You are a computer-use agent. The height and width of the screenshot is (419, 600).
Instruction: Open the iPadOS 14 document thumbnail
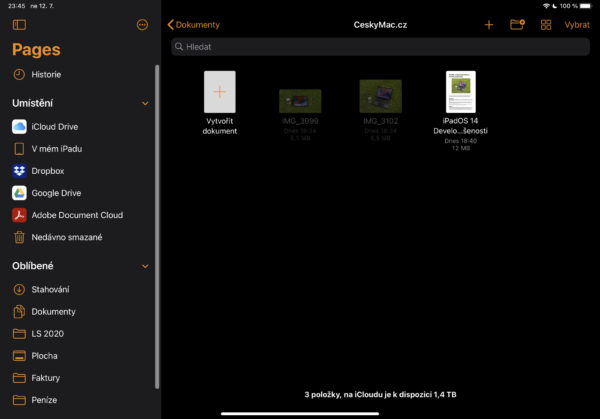click(460, 93)
